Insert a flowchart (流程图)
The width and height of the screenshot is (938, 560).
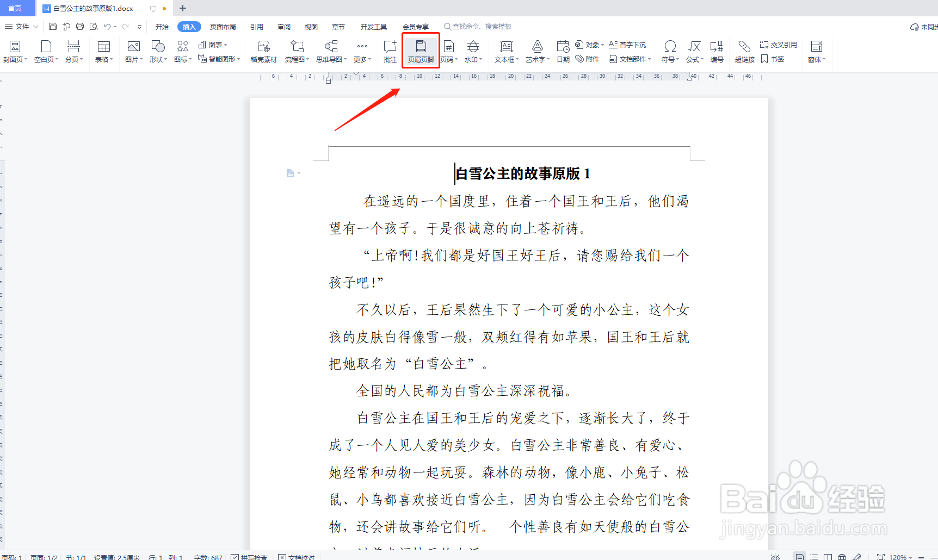coord(297,52)
